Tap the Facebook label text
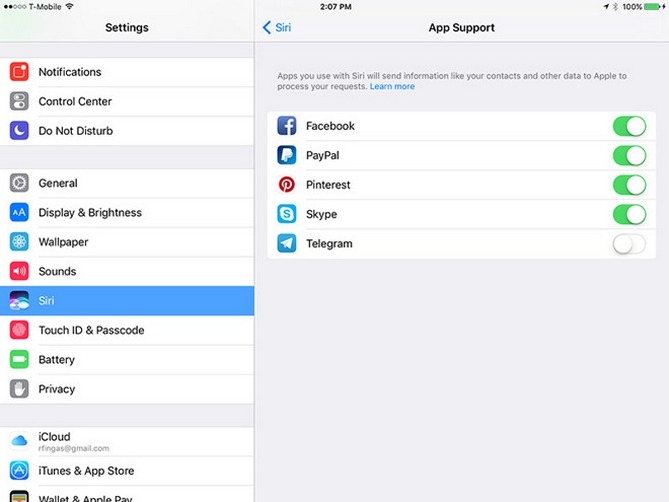Screen dimensions: 669x502 [x=330, y=126]
